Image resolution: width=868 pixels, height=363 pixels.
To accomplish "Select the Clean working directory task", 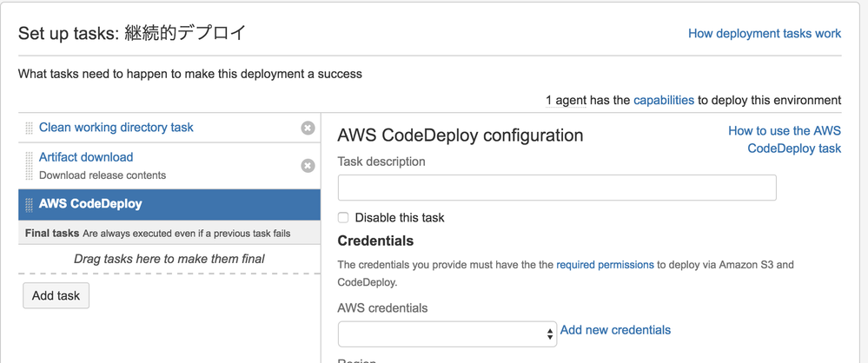I will tap(116, 128).
